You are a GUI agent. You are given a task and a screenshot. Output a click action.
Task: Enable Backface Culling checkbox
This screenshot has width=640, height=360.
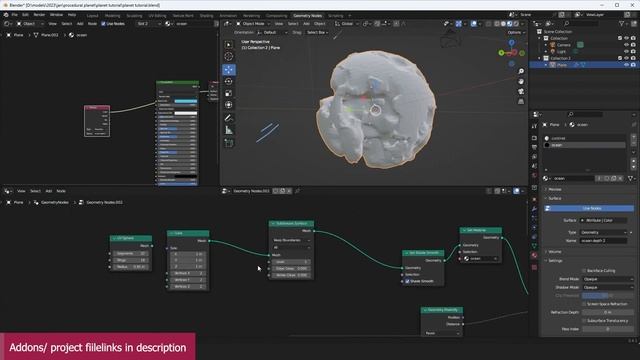pos(584,271)
